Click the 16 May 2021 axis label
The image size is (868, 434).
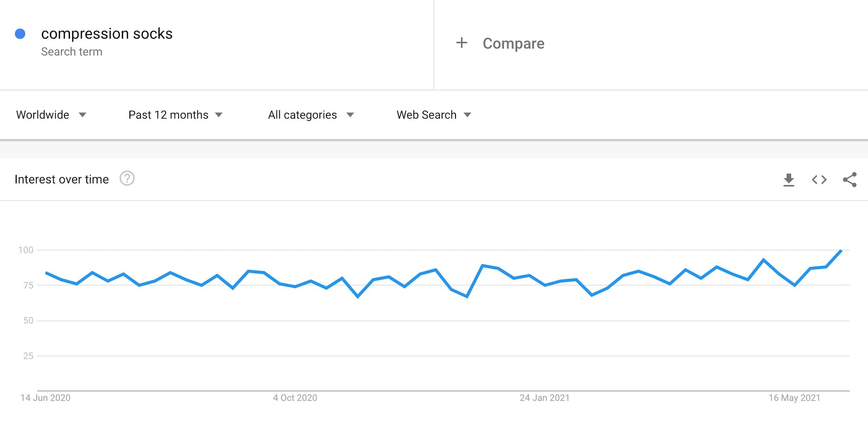pos(794,398)
